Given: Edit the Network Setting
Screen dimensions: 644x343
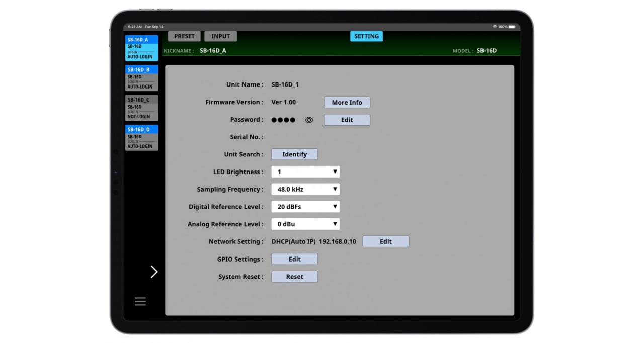Looking at the screenshot, I should [386, 242].
